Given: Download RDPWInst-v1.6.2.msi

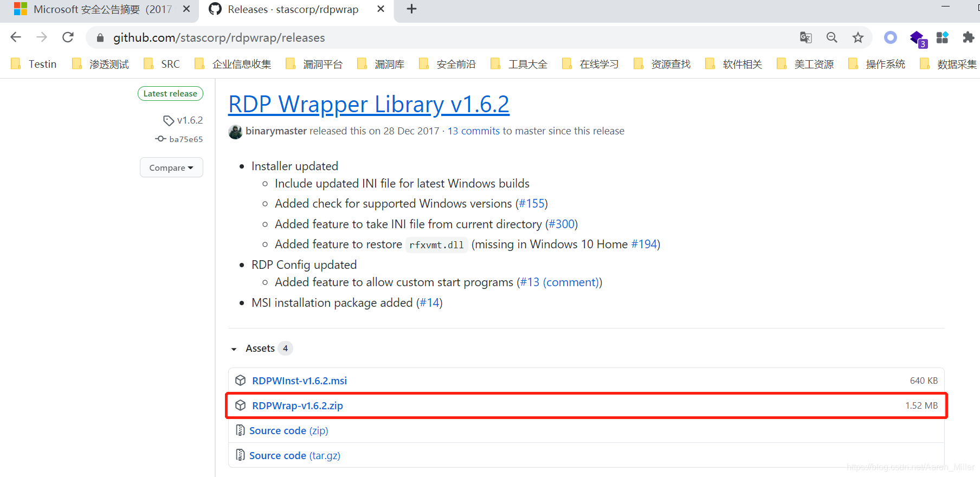Looking at the screenshot, I should point(299,381).
